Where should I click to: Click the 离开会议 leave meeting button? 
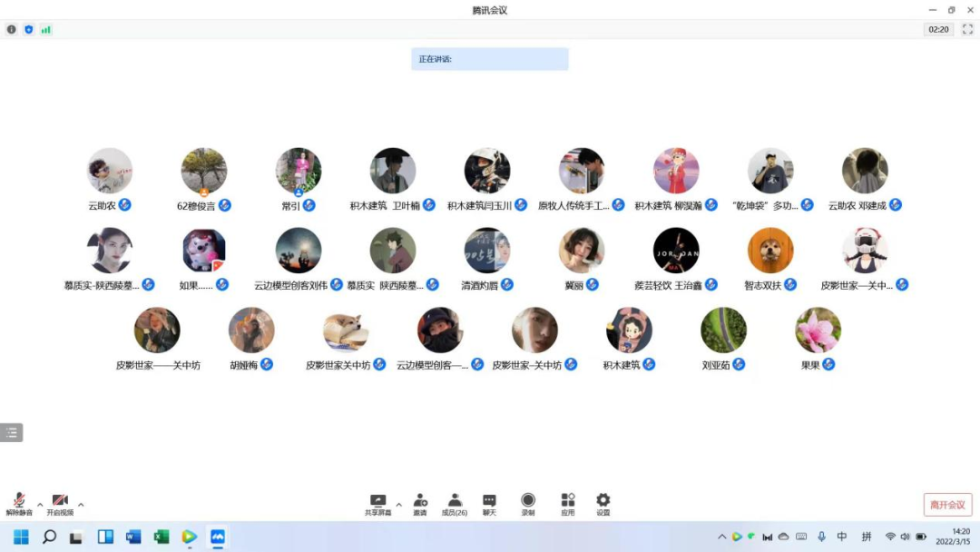point(947,505)
